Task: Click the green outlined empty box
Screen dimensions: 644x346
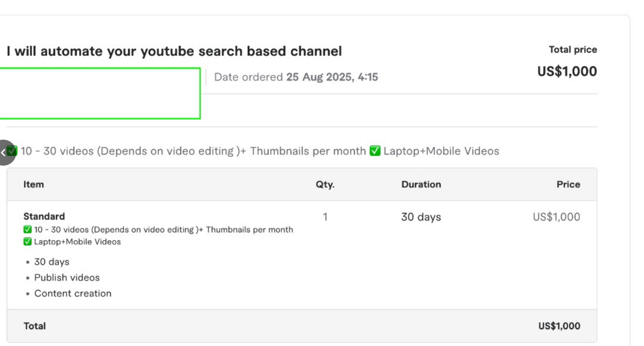Action: point(100,93)
